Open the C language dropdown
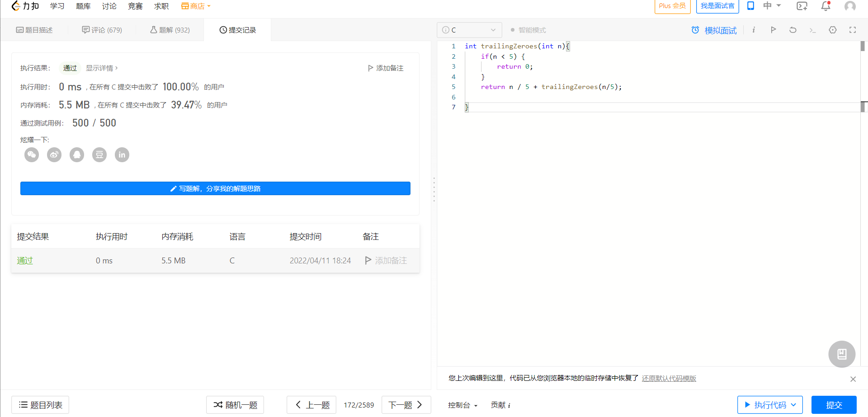This screenshot has height=417, width=868. [x=469, y=30]
